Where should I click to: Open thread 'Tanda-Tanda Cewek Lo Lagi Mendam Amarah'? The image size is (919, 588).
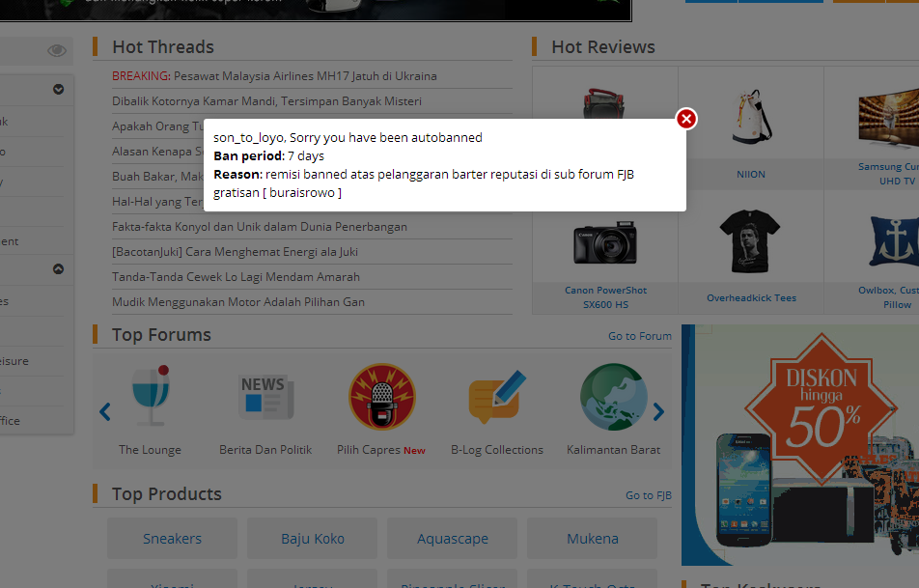click(236, 277)
